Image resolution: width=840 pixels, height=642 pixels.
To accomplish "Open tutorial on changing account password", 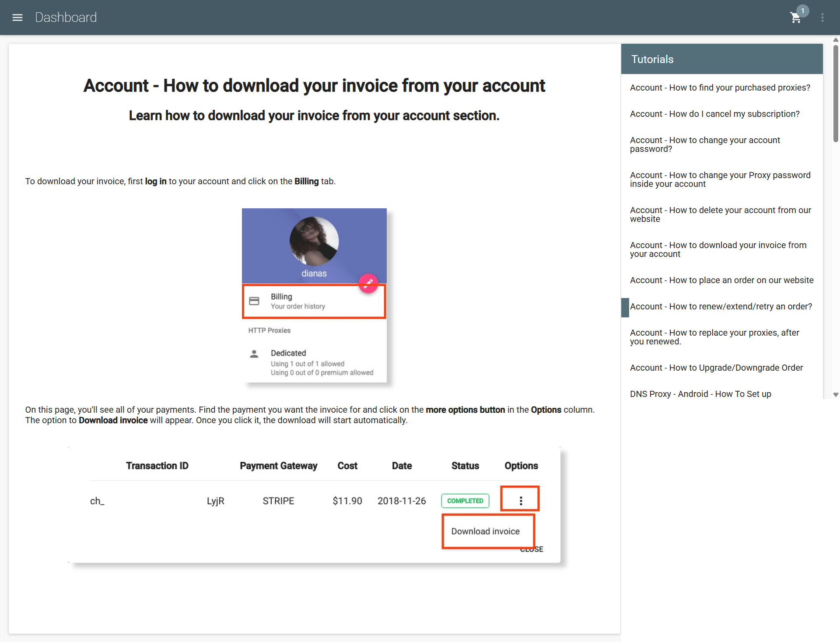I will [x=705, y=144].
